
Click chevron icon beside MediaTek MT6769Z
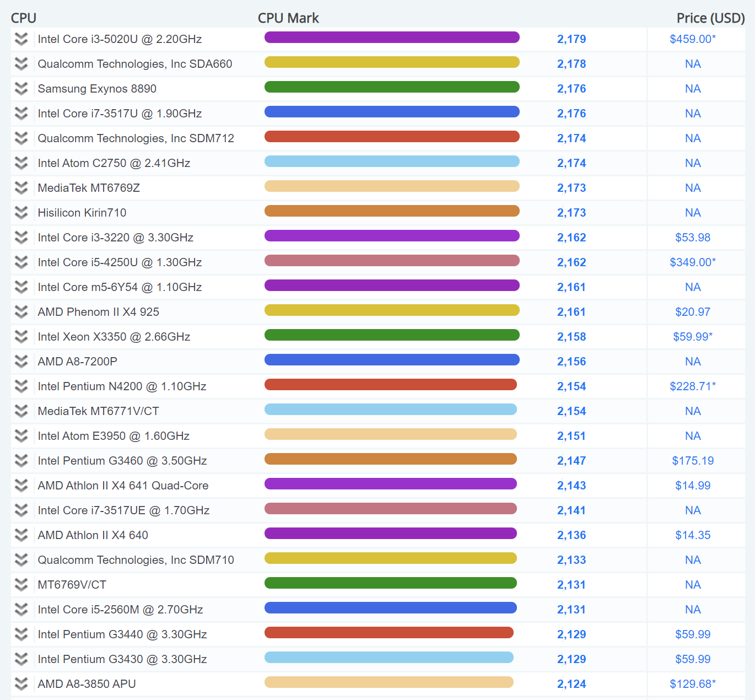click(21, 188)
